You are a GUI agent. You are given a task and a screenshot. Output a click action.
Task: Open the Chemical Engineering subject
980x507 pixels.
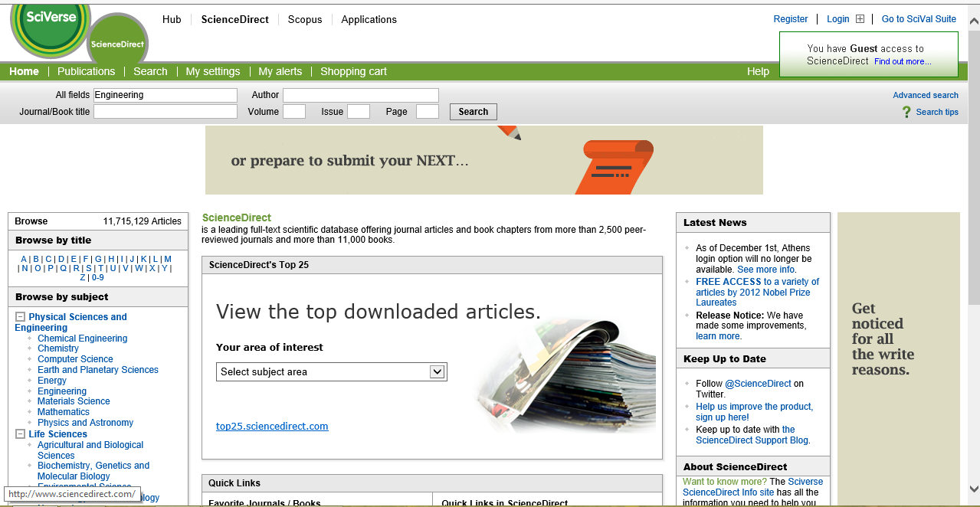(83, 338)
